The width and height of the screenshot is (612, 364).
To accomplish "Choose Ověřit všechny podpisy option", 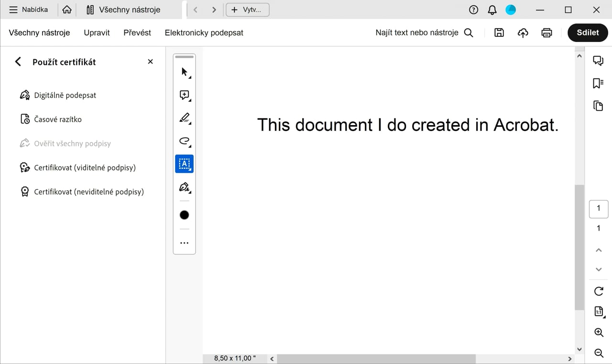I will (x=65, y=143).
